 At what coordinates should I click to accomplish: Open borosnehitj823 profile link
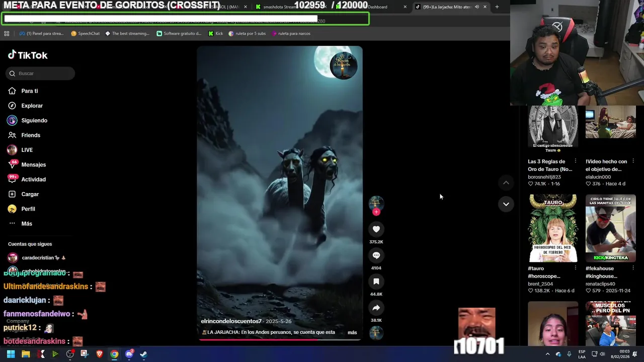(x=544, y=177)
